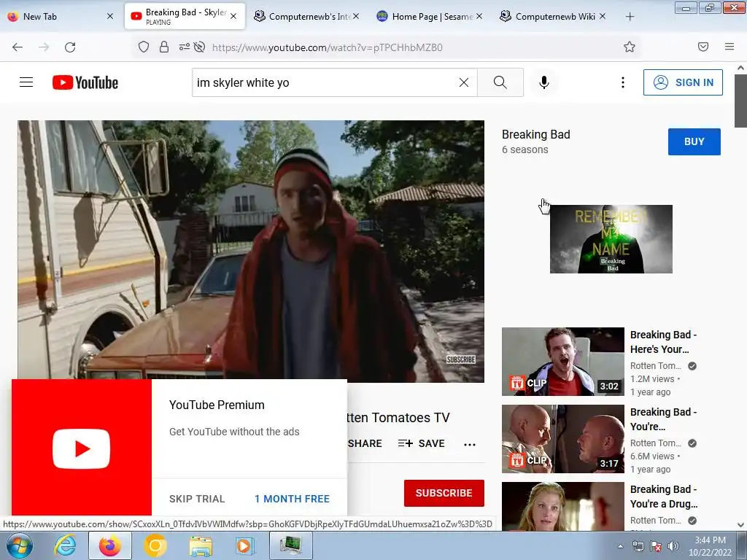
Task: Open Firefox application menu
Action: click(x=729, y=47)
